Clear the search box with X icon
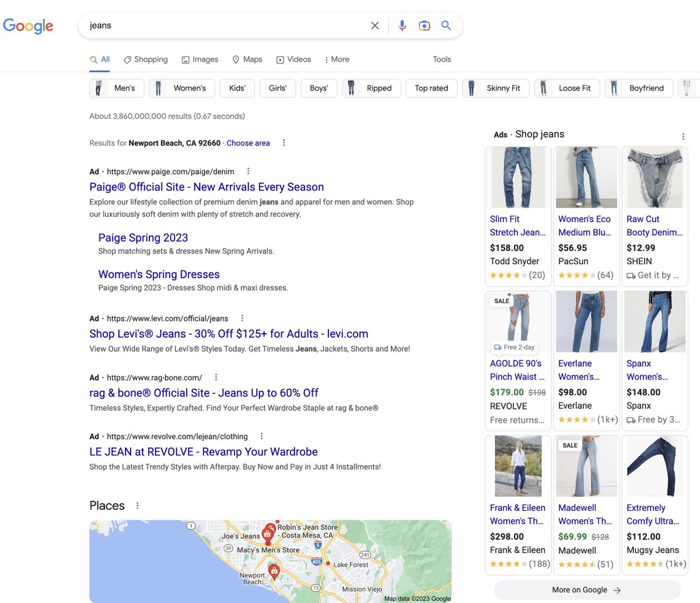This screenshot has height=603, width=700. point(375,26)
